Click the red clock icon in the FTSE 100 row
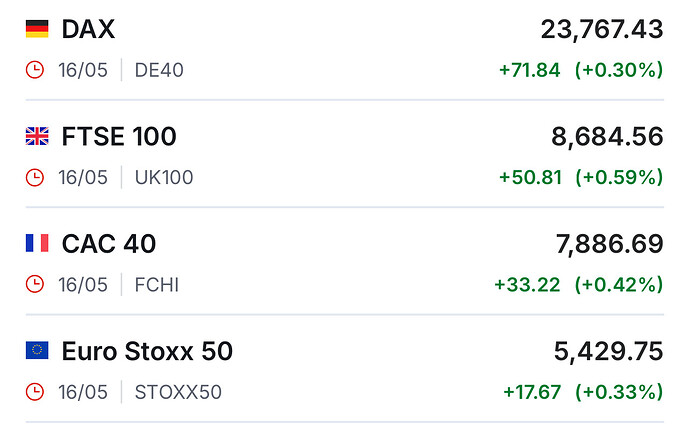 click(x=35, y=177)
